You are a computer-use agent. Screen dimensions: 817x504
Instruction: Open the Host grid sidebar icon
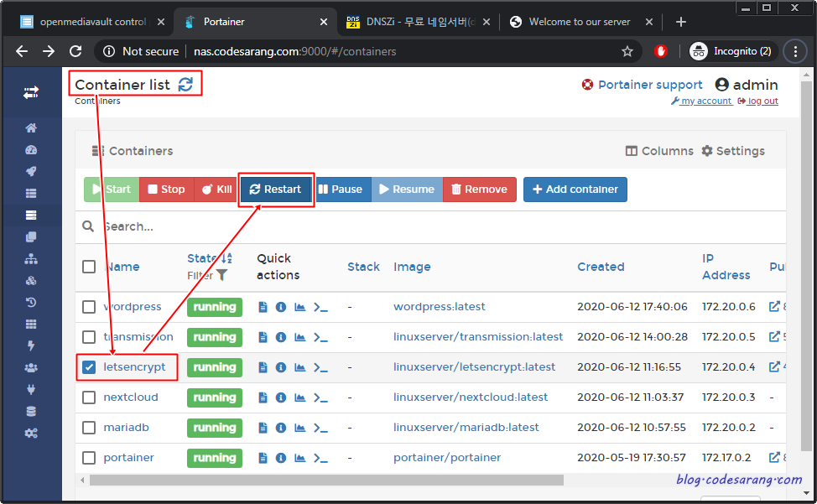[x=31, y=324]
